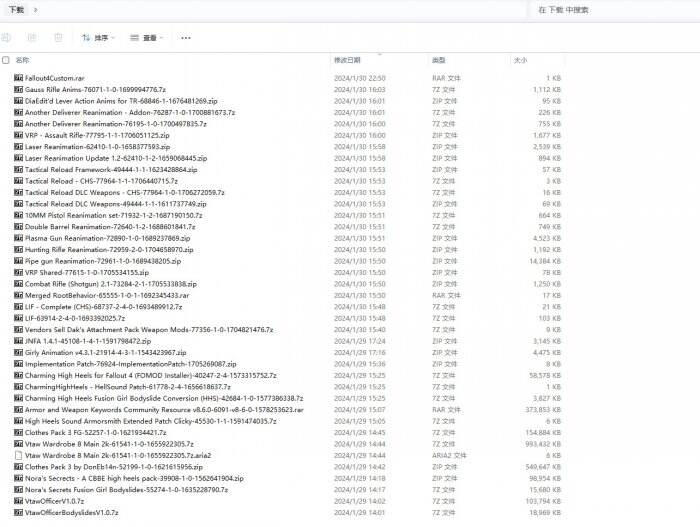Select file VtawOfficerBodyslidesV1.0.7z
Image resolution: width=700 pixels, height=527 pixels.
[x=71, y=513]
